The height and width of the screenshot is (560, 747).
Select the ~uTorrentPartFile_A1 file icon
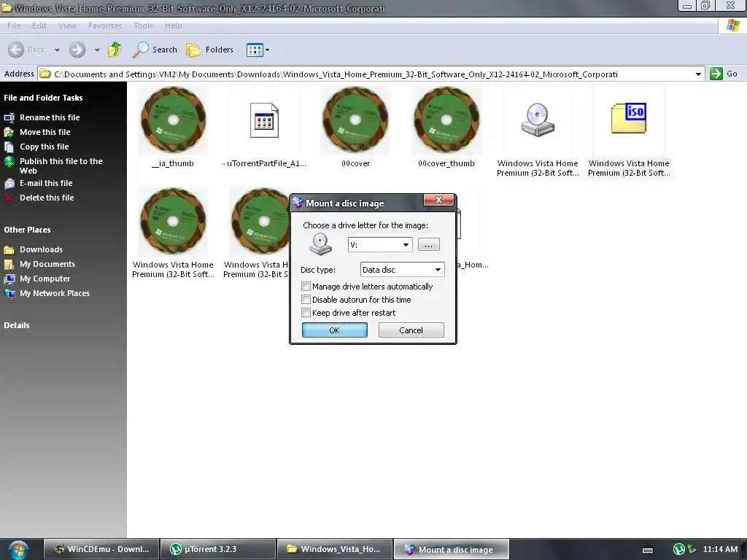pyautogui.click(x=264, y=120)
